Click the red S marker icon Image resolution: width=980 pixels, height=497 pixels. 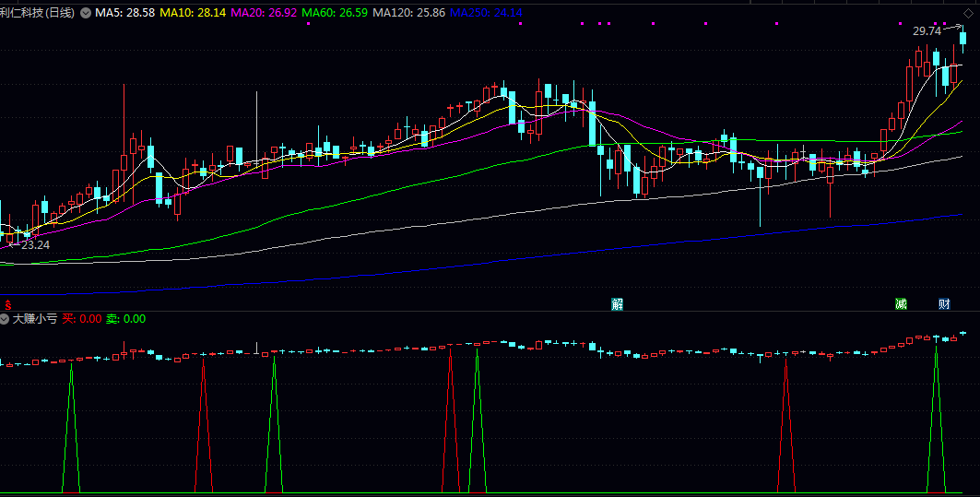pyautogui.click(x=8, y=305)
